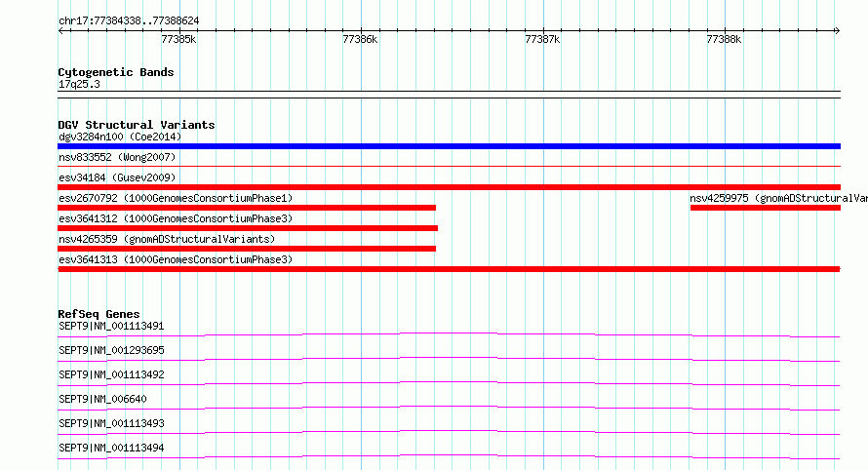Screen dimensions: 868x470
Task: Click the esv3641312 (1000GenomesConsortiumPhase3) label
Action: [176, 218]
